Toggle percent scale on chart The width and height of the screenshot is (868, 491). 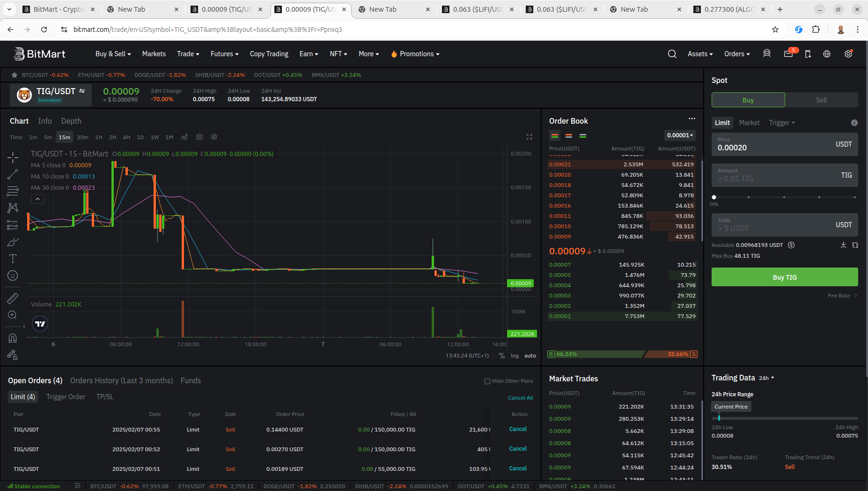point(502,356)
